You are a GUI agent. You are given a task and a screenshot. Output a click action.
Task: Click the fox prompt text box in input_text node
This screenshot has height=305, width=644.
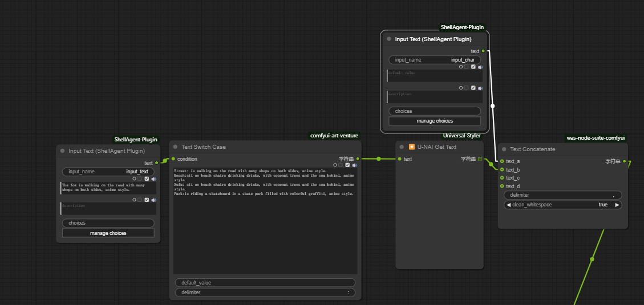coord(108,188)
